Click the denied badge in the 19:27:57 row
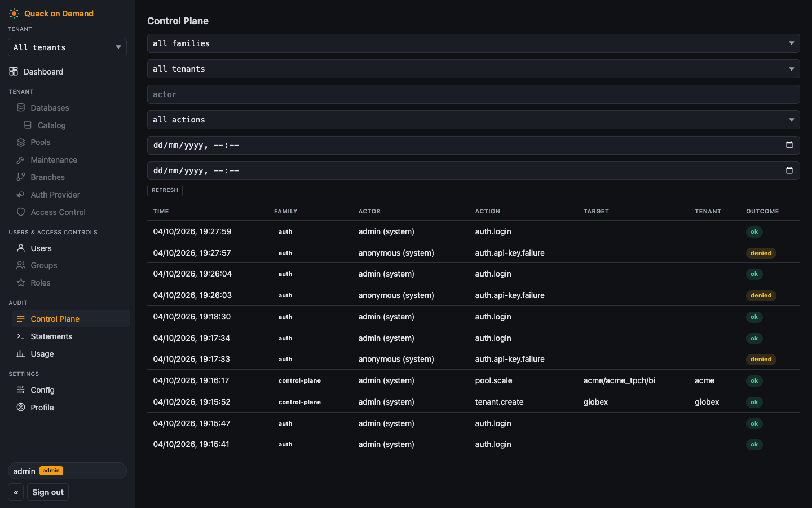 click(761, 253)
